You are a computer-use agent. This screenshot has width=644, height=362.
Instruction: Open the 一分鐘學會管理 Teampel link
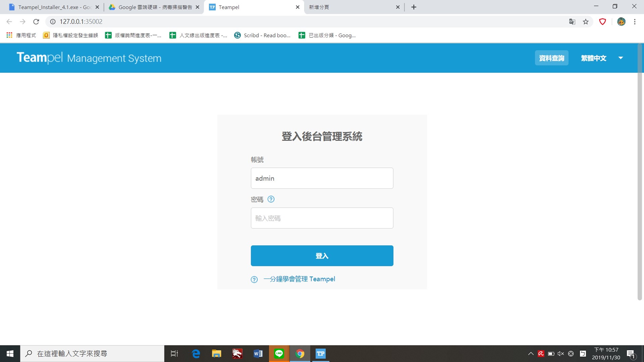[299, 279]
